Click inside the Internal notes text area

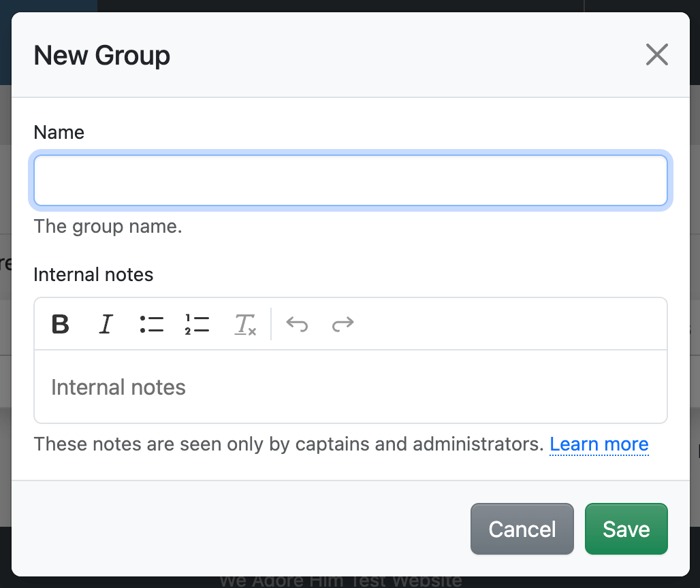(x=350, y=387)
